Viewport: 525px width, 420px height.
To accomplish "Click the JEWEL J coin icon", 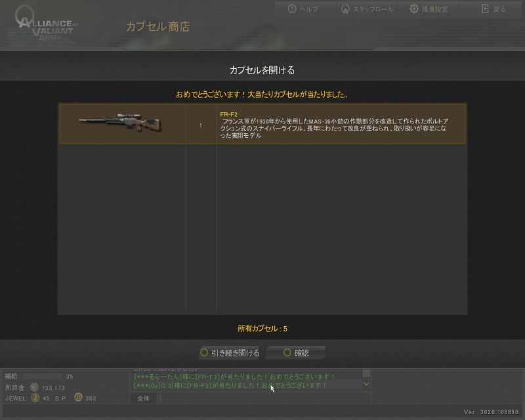I will [x=35, y=398].
